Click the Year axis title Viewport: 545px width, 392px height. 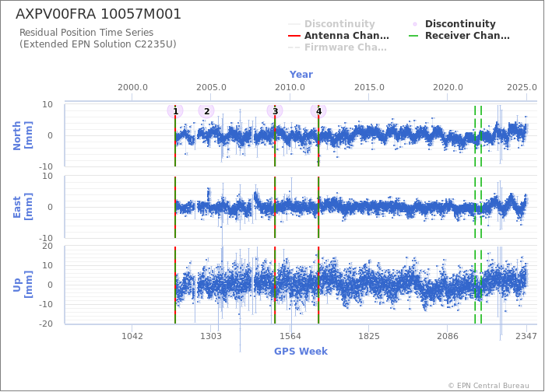[x=301, y=75]
